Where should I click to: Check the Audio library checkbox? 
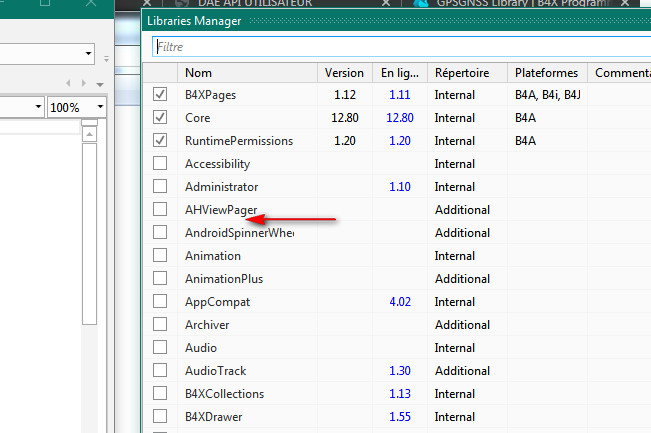pos(160,347)
